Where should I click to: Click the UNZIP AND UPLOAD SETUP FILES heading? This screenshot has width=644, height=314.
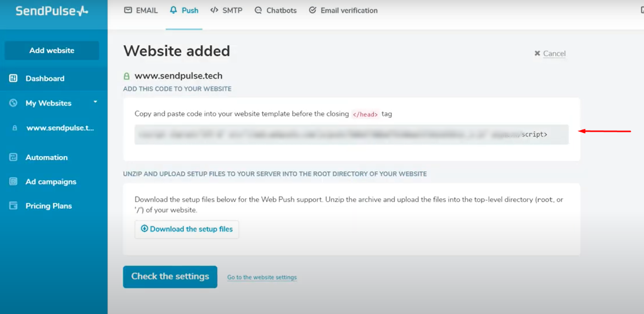pyautogui.click(x=275, y=174)
